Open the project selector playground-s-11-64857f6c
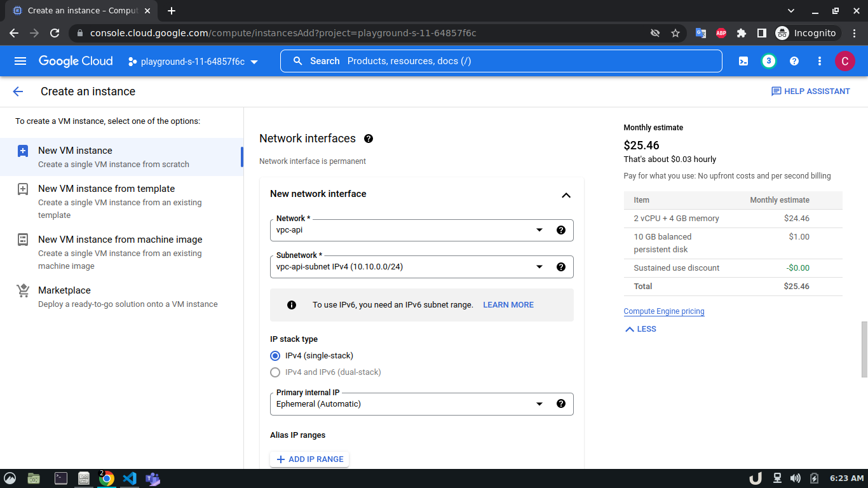Screen dimensions: 868x488 pos(193,62)
